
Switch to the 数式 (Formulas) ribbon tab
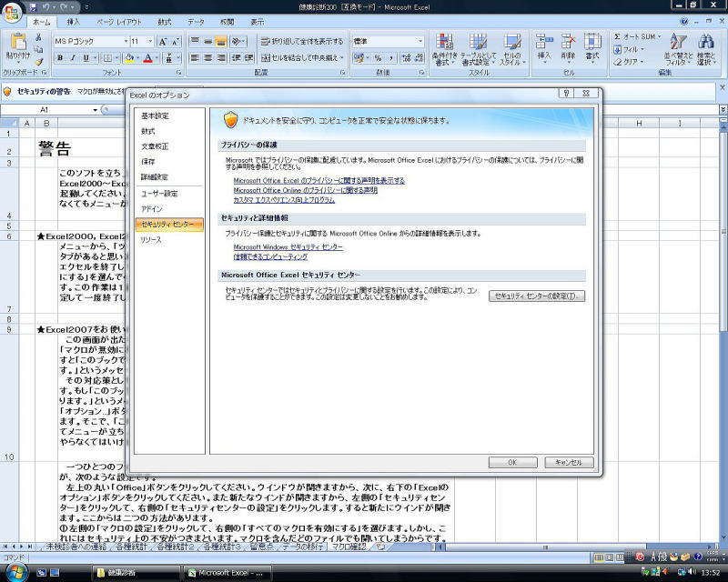[165, 22]
